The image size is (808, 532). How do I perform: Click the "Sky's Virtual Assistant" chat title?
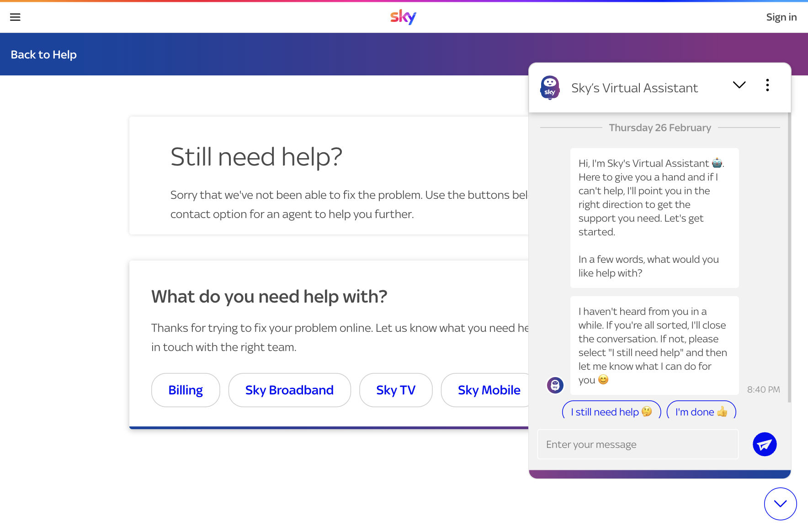pyautogui.click(x=634, y=88)
